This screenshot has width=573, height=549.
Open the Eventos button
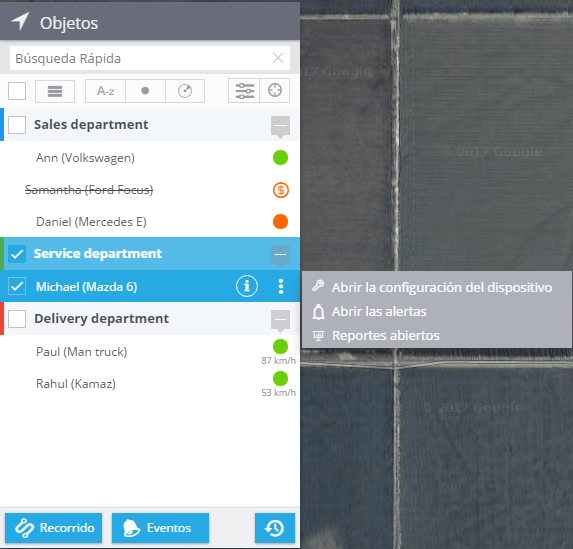point(160,528)
